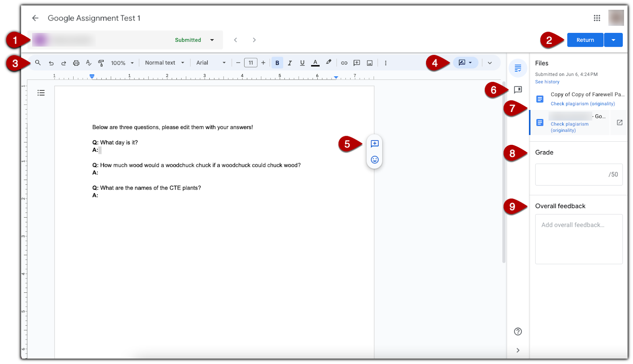This screenshot has height=364, width=633.
Task: Enable italic formatting
Action: pyautogui.click(x=290, y=63)
